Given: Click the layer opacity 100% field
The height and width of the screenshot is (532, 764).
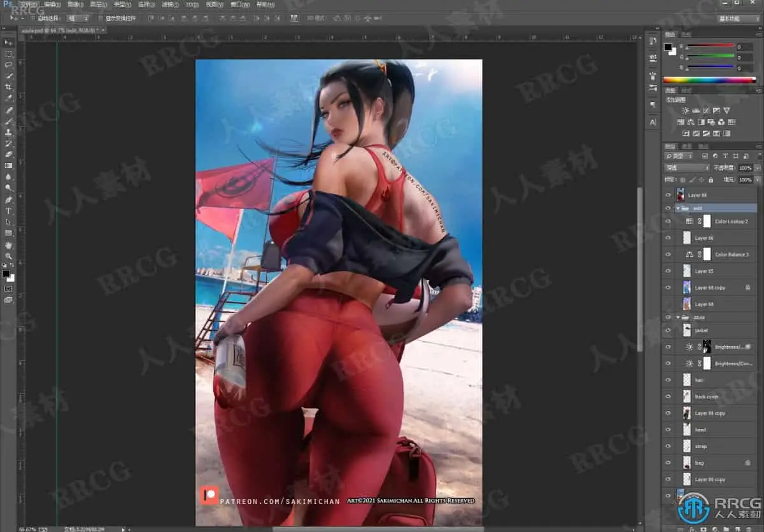Looking at the screenshot, I should tap(745, 168).
